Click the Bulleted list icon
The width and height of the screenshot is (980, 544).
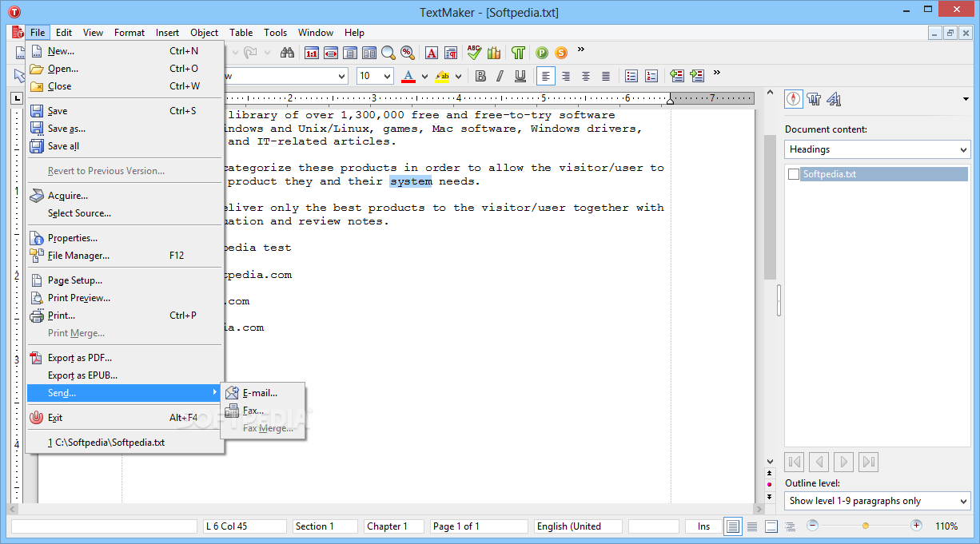(x=631, y=76)
